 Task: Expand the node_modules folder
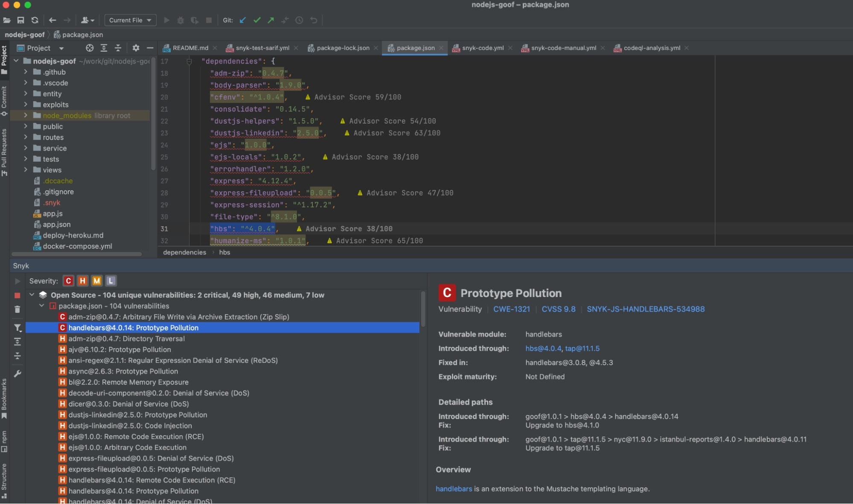click(26, 115)
